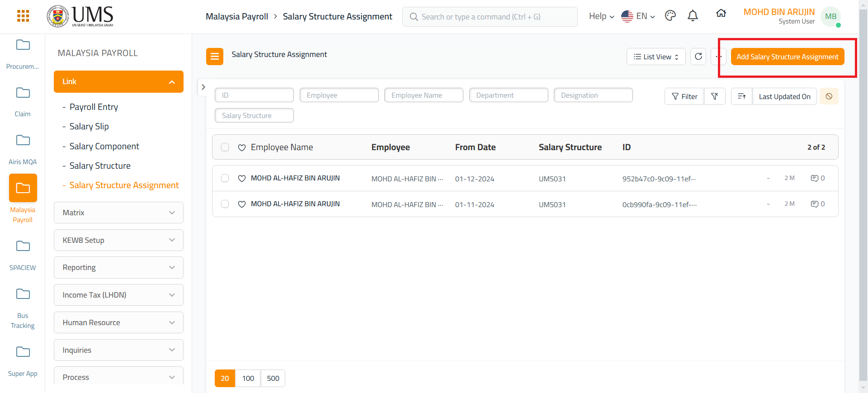Open the apps grid menu icon

23,16
